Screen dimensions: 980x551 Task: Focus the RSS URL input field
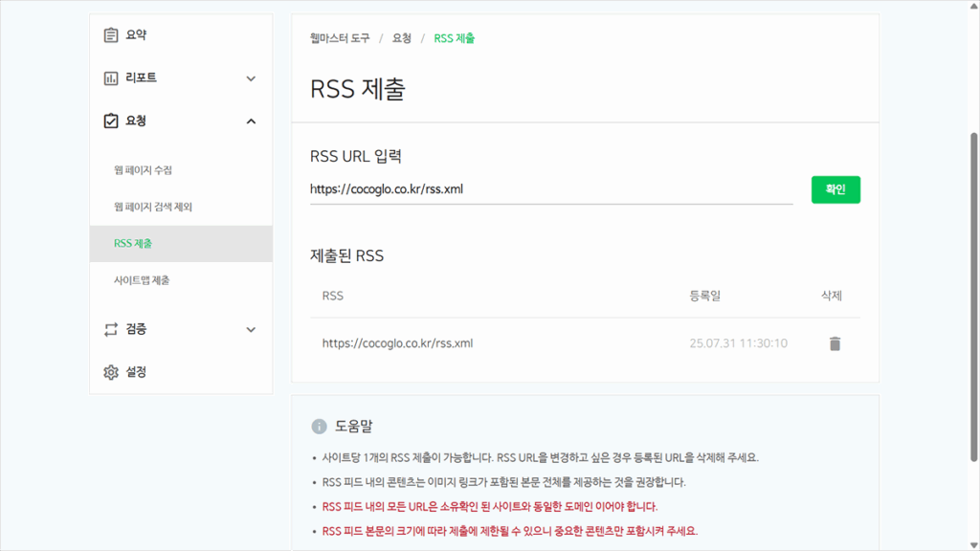(x=551, y=189)
